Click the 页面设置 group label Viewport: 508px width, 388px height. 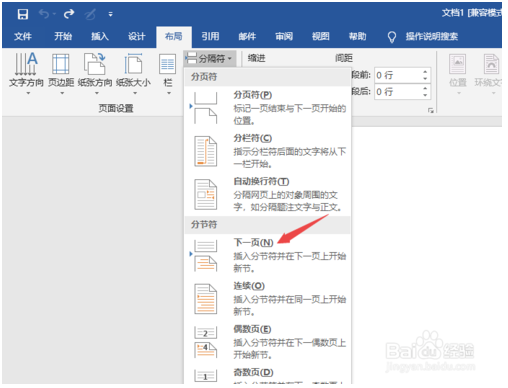pyautogui.click(x=116, y=108)
